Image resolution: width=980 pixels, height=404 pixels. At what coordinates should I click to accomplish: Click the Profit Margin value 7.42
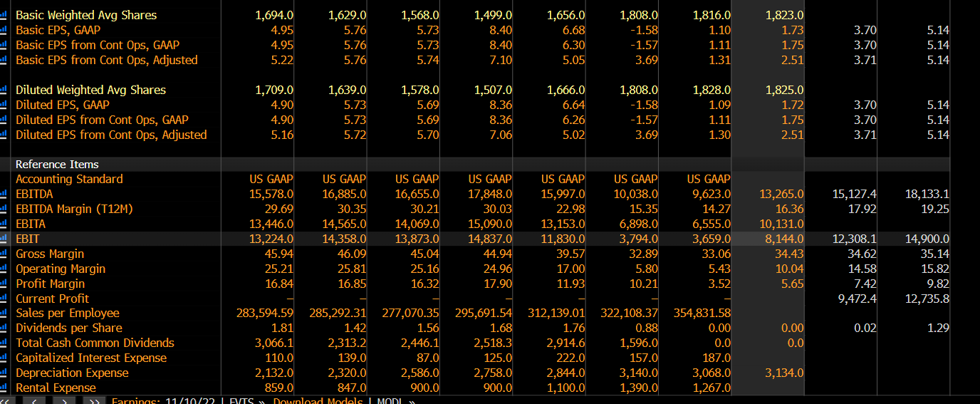865,284
